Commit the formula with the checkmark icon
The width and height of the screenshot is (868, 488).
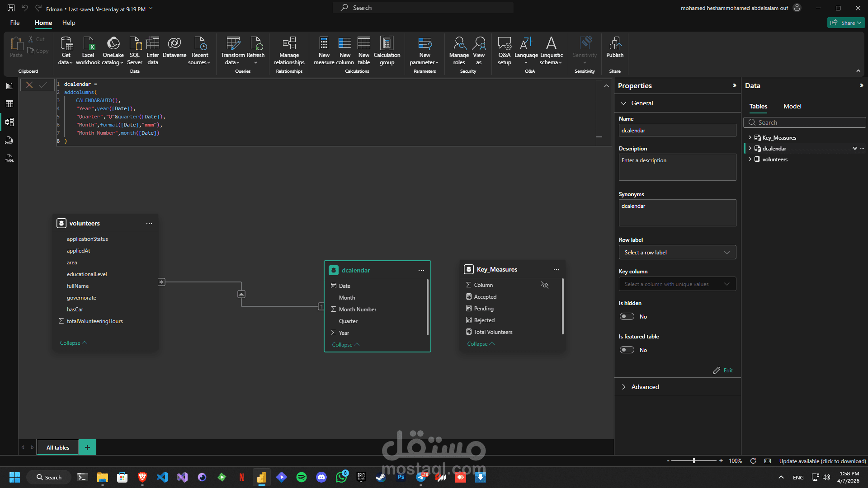[43, 84]
